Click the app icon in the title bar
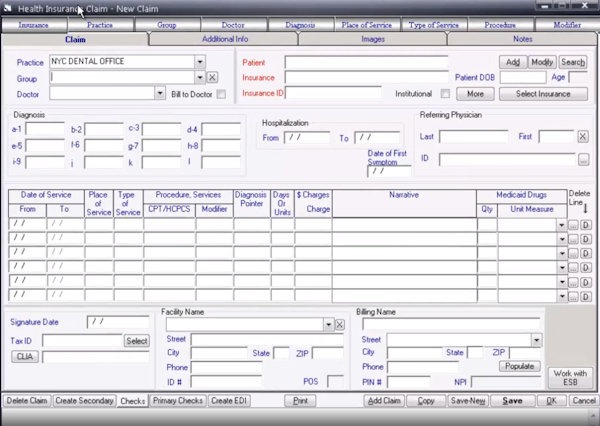 pyautogui.click(x=9, y=7)
